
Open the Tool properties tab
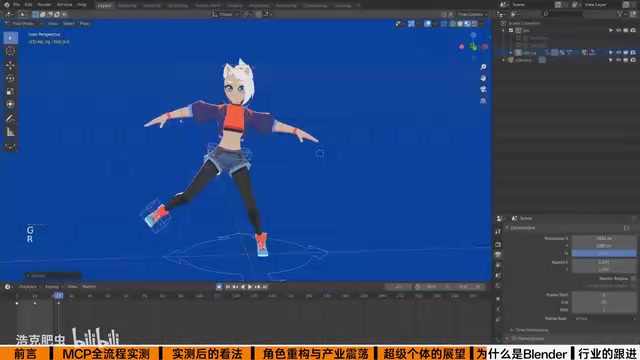point(498,231)
